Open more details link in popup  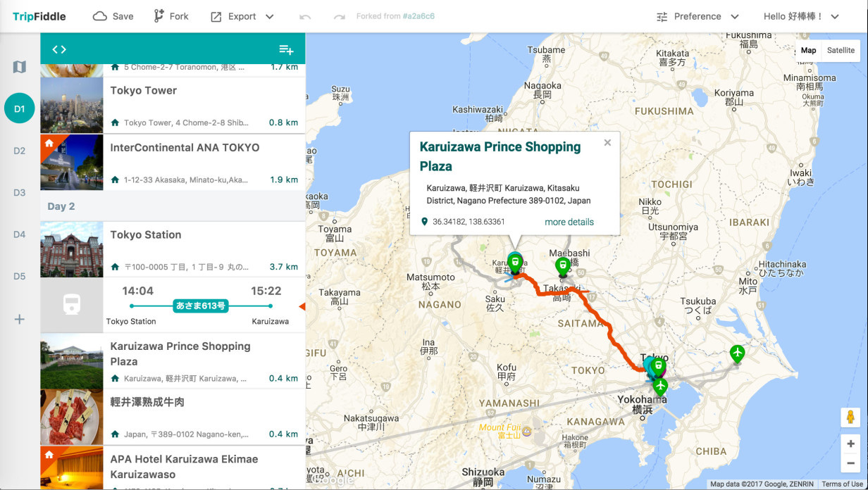(x=569, y=222)
